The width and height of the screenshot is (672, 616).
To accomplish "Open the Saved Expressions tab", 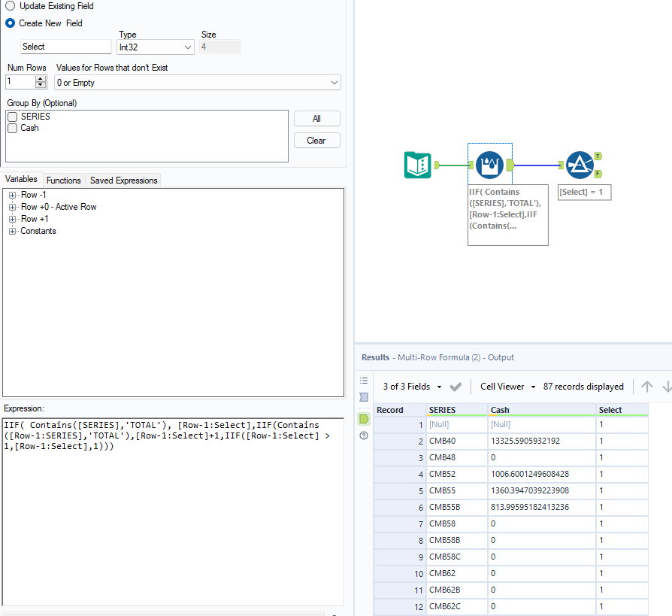I will click(x=123, y=180).
